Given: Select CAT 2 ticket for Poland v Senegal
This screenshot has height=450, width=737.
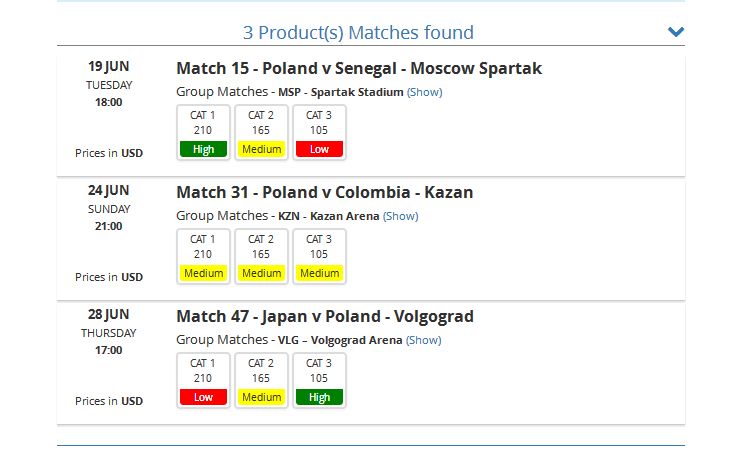Looking at the screenshot, I should pos(261,132).
